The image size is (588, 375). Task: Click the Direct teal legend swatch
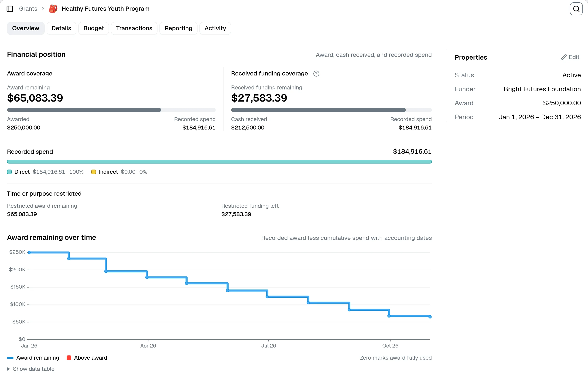coord(9,172)
